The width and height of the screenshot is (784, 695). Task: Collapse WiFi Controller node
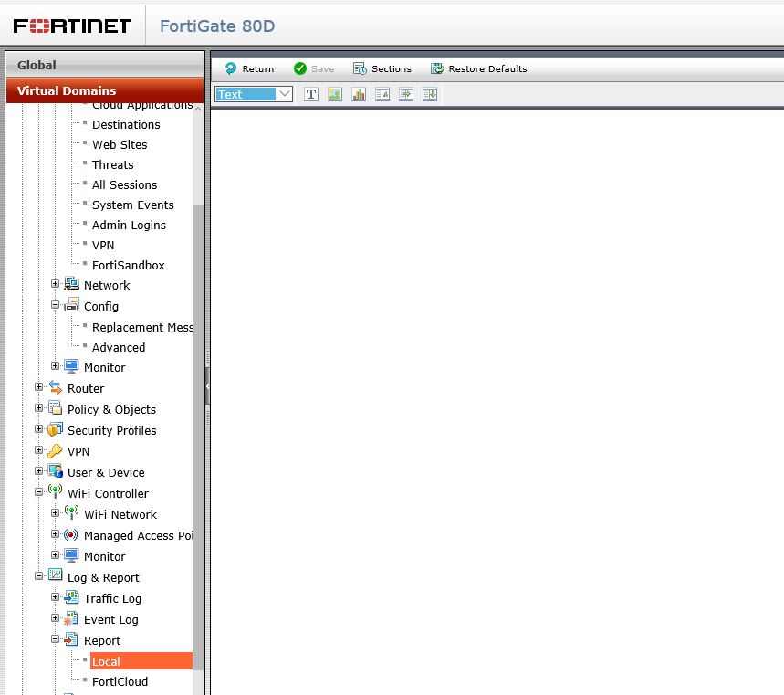38,492
